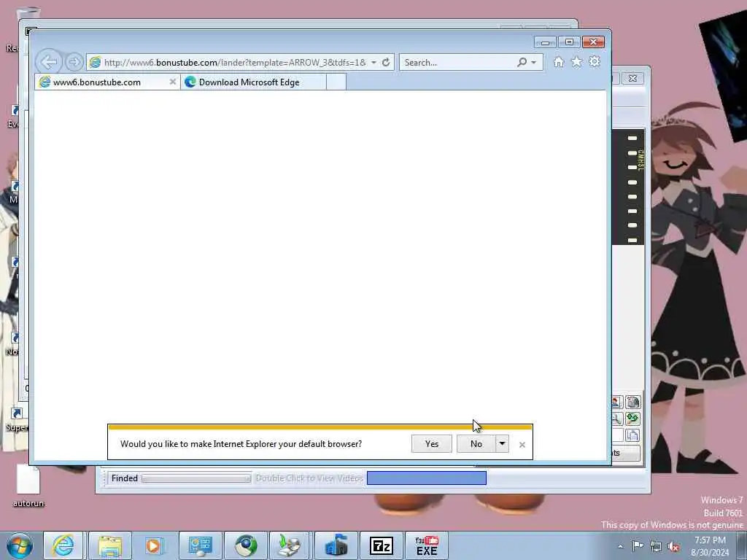This screenshot has height=560, width=747.
Task: Switch to Download Microsoft Edge tab
Action: point(253,82)
